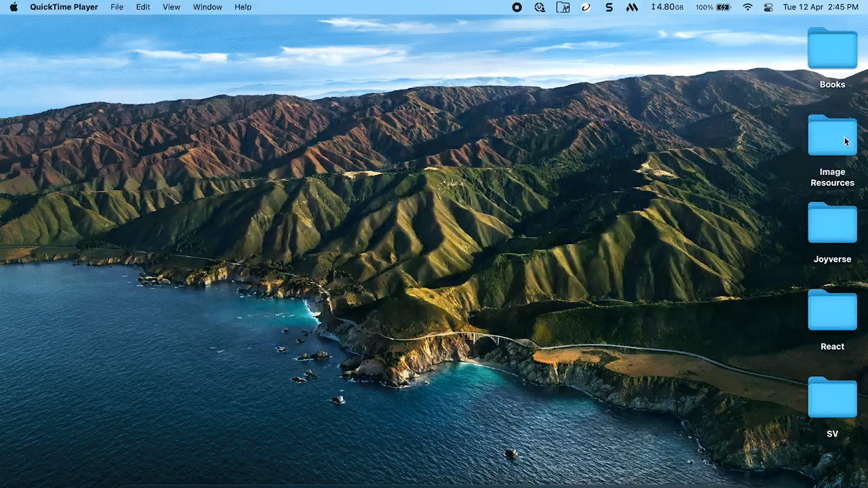Screen dimensions: 868x488
Task: Open the Wi-Fi status menu
Action: click(747, 7)
